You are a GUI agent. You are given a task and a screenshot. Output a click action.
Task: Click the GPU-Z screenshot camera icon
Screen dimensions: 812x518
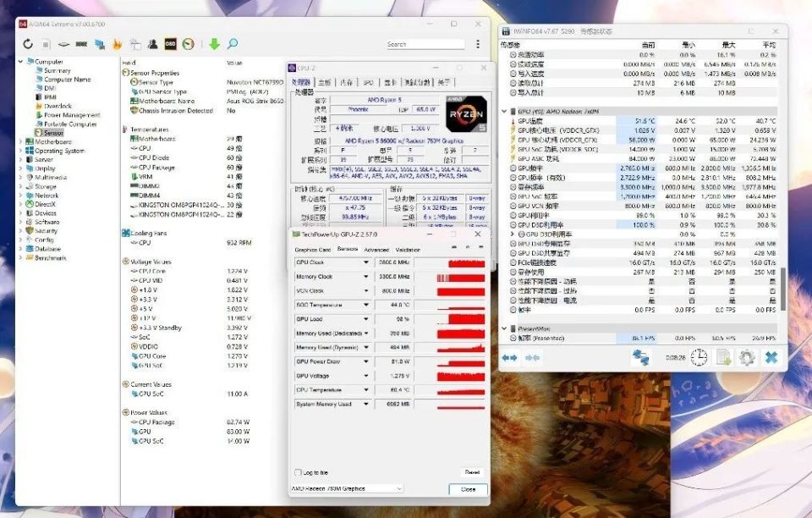click(x=454, y=247)
